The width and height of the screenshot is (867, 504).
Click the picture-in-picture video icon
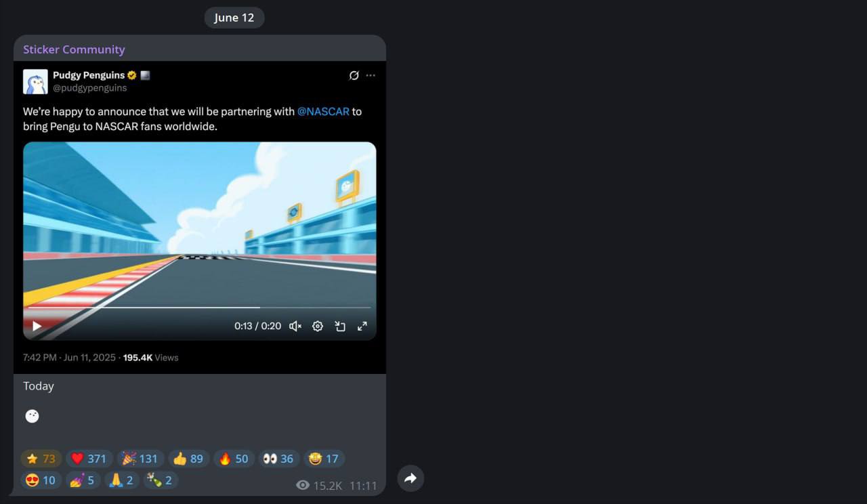pyautogui.click(x=340, y=326)
